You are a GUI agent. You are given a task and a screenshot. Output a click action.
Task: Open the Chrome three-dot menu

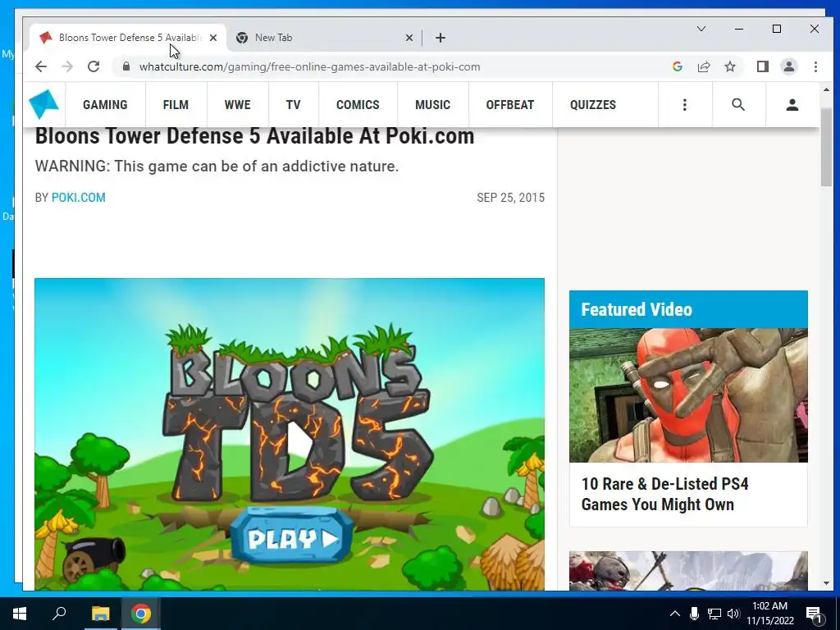click(815, 66)
